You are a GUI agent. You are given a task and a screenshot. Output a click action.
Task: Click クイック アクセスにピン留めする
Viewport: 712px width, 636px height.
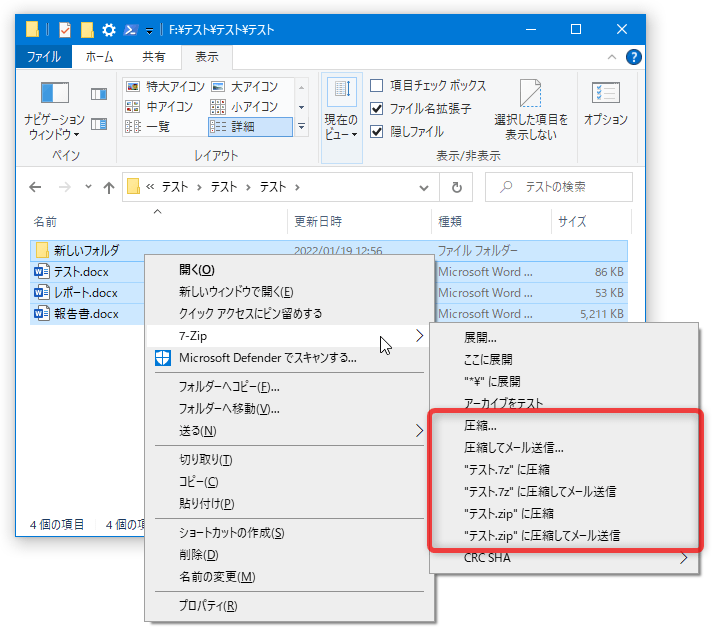pos(289,313)
